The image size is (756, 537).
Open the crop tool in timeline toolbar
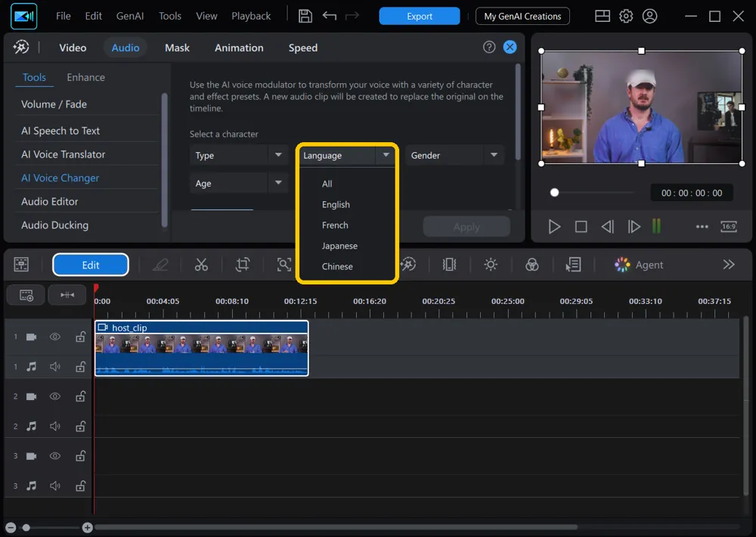click(243, 265)
